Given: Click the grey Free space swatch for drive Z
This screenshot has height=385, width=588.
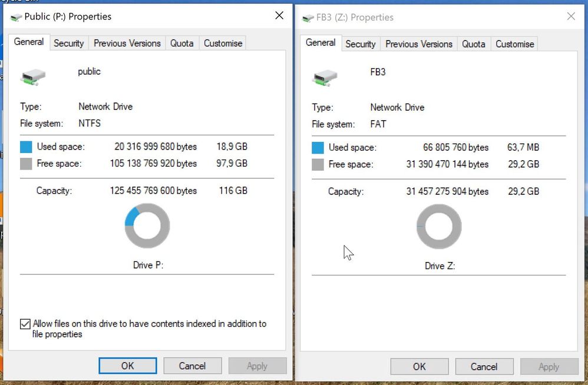Looking at the screenshot, I should coord(318,164).
